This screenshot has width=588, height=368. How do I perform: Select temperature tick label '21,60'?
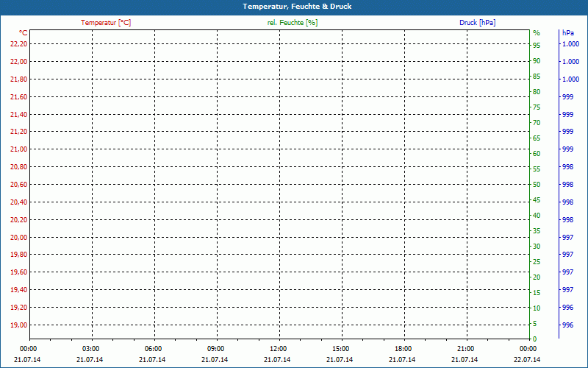(x=19, y=97)
